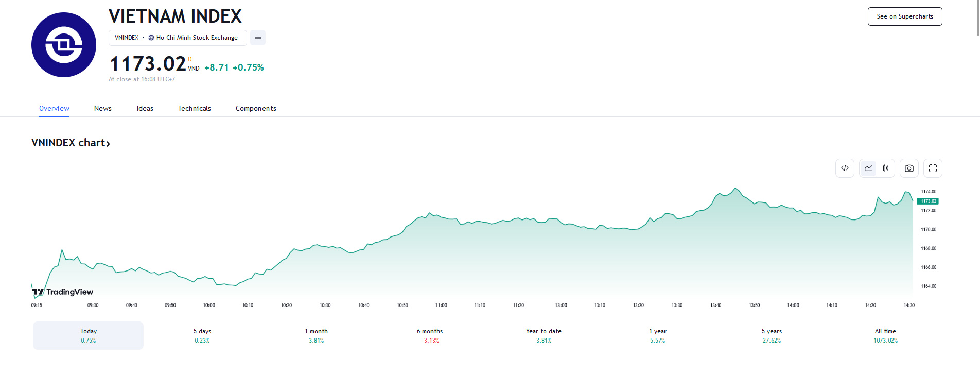The height and width of the screenshot is (373, 980).
Task: Switch to area chart style
Action: [869, 168]
